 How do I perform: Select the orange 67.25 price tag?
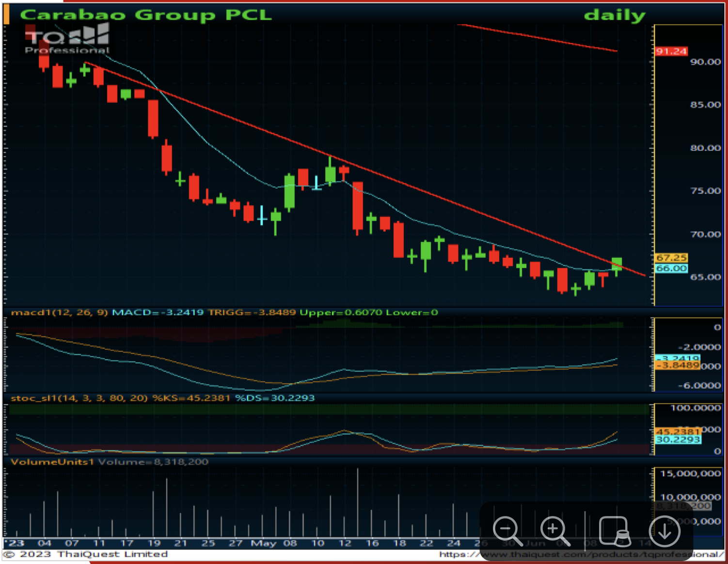click(671, 258)
